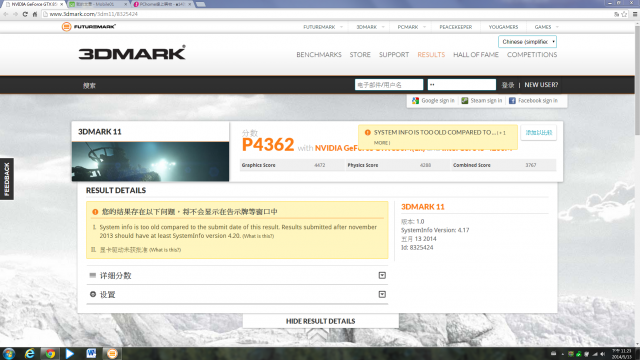The width and height of the screenshot is (640, 360).
Task: Click the 3DMARK logo
Action: pyautogui.click(x=132, y=53)
